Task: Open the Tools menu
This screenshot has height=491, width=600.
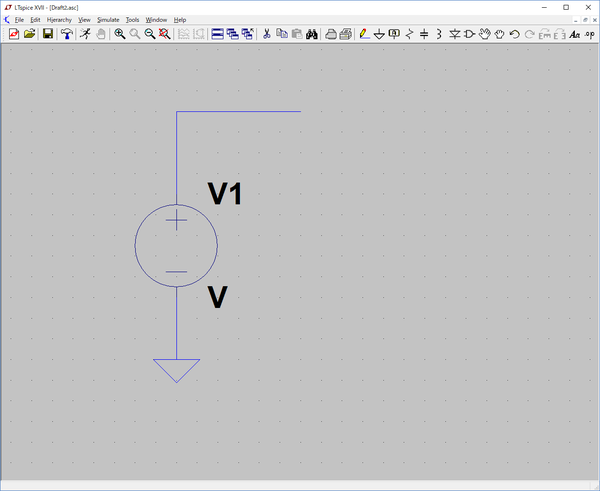Action: 132,20
